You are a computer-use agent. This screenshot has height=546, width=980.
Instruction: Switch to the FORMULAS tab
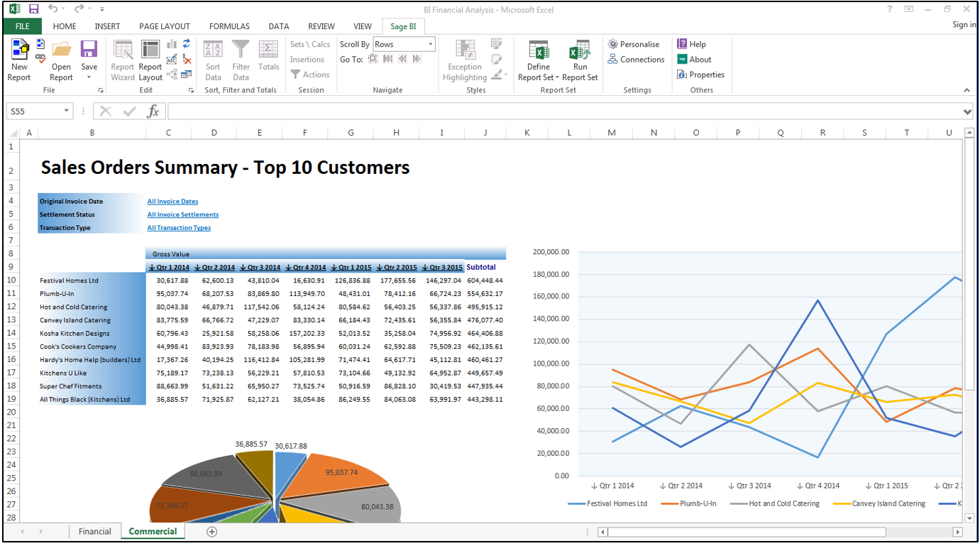tap(230, 26)
